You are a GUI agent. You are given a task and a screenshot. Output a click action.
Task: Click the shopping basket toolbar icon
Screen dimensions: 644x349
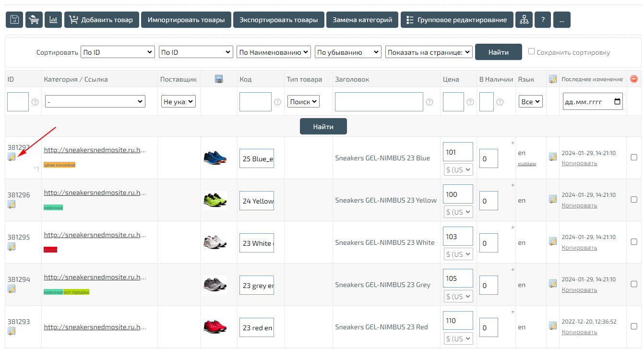(34, 20)
